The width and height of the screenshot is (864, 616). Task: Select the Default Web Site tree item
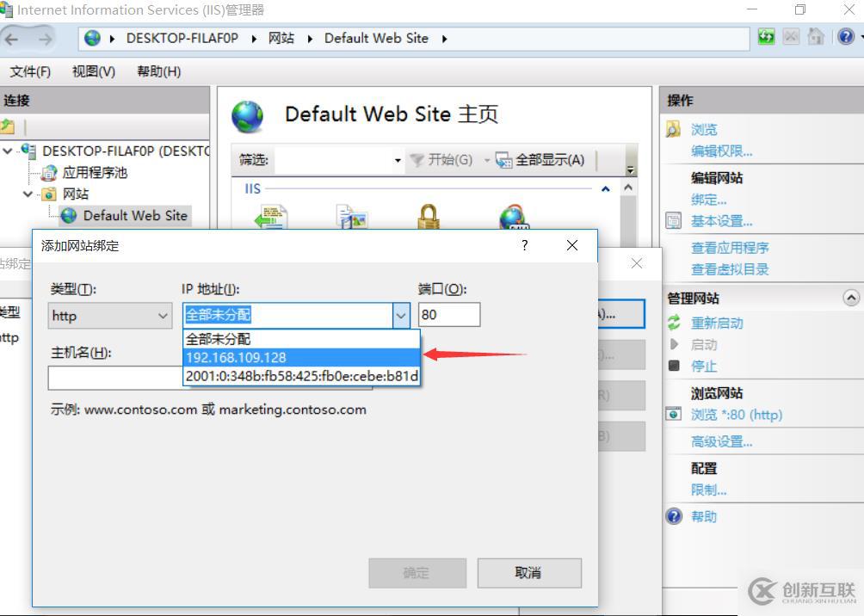[135, 215]
